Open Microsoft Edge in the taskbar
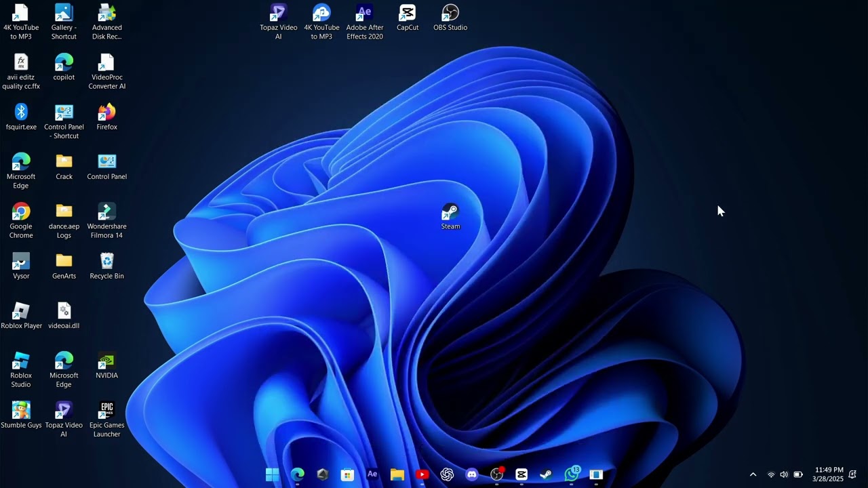The image size is (868, 488). click(298, 474)
